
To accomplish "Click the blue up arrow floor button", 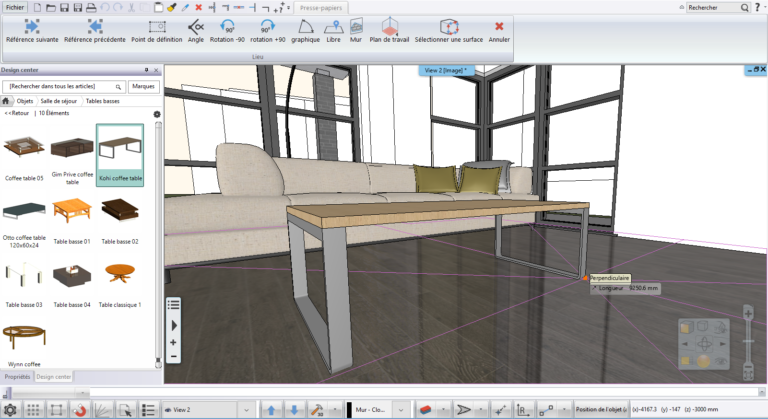I will 271,410.
